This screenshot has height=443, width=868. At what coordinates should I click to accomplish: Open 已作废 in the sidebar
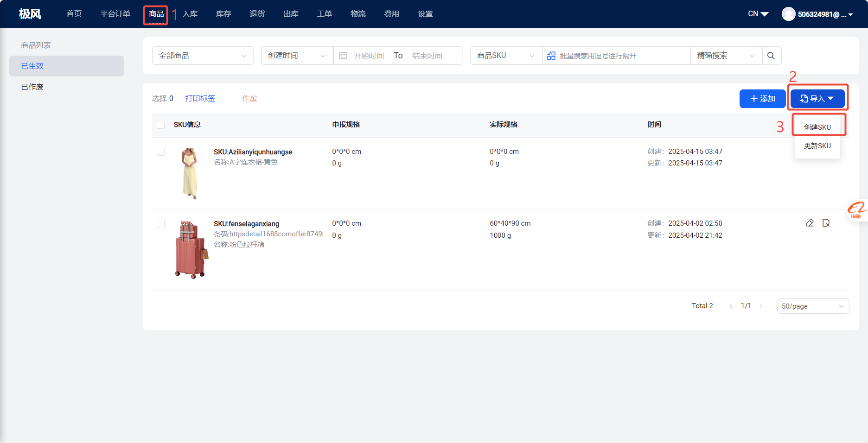click(x=32, y=87)
